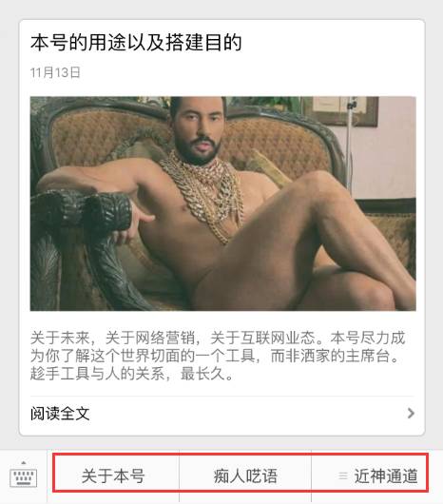Click the article cover photo
The height and width of the screenshot is (504, 443).
pyautogui.click(x=223, y=204)
